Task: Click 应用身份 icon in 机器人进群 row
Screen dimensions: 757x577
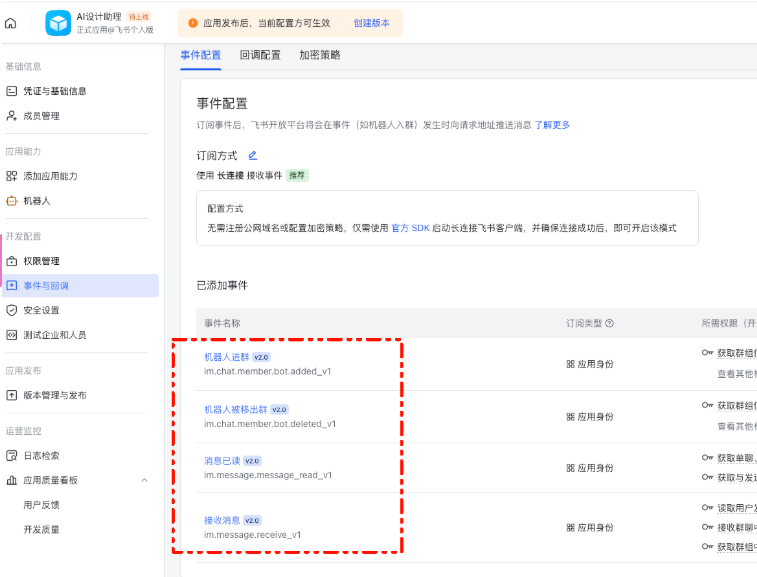Action: [x=571, y=364]
